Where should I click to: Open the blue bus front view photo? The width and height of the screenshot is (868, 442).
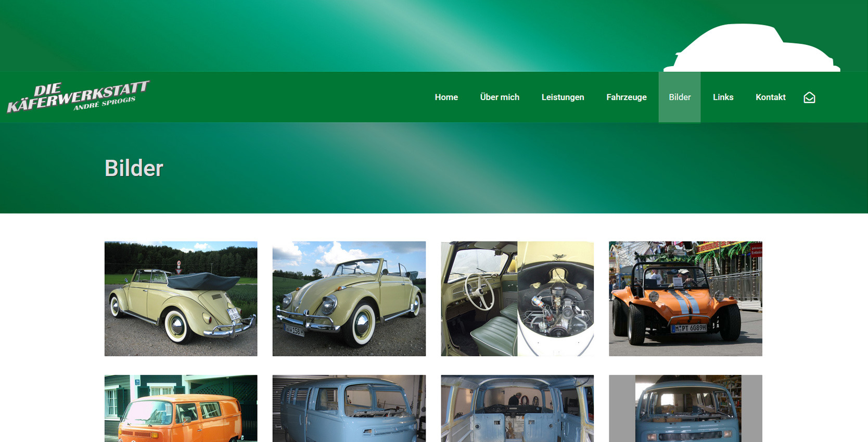tap(685, 408)
